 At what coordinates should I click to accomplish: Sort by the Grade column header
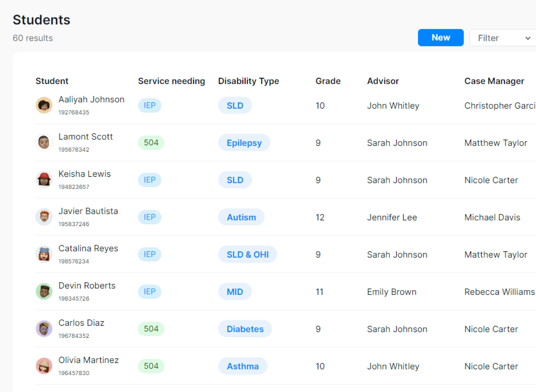pyautogui.click(x=328, y=81)
